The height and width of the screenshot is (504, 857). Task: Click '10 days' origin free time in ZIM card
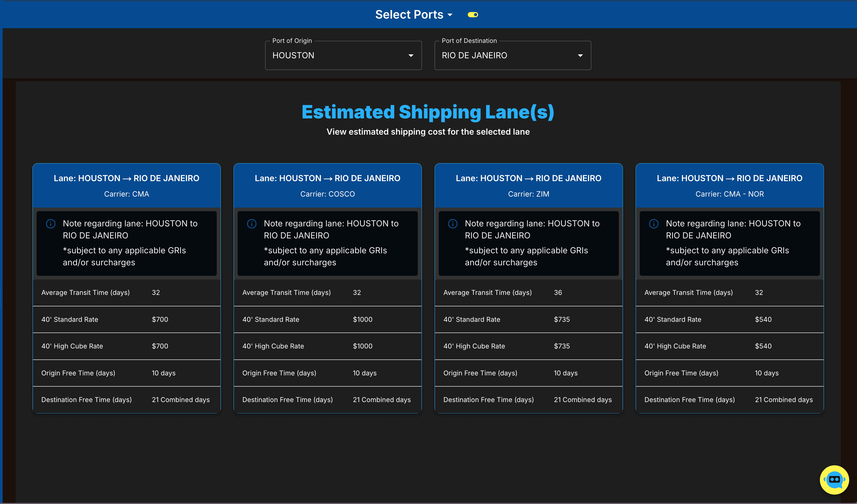(x=565, y=373)
